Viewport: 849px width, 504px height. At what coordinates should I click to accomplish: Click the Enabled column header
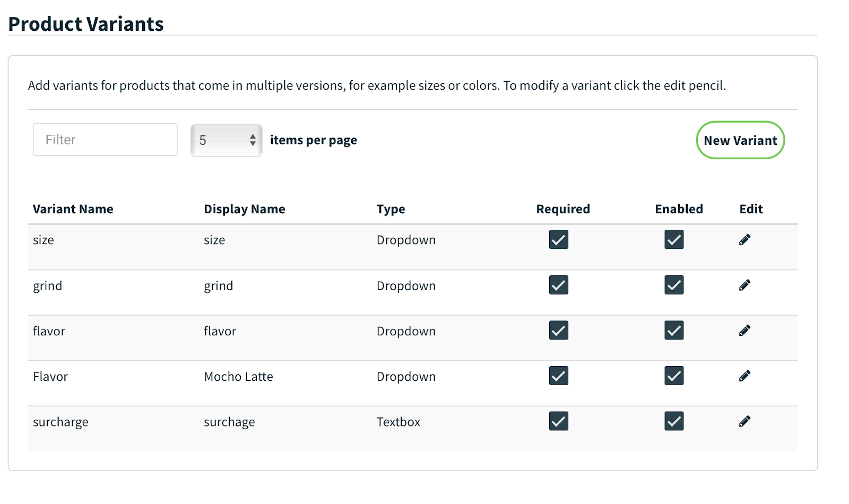tap(679, 209)
